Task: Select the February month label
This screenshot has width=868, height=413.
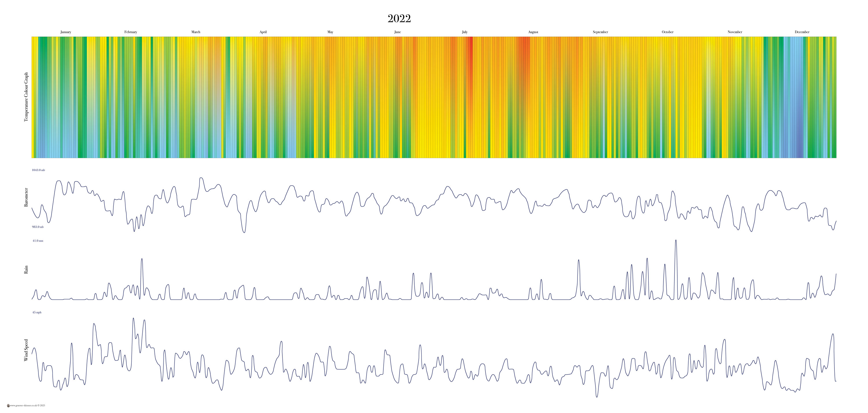Action: pos(131,32)
